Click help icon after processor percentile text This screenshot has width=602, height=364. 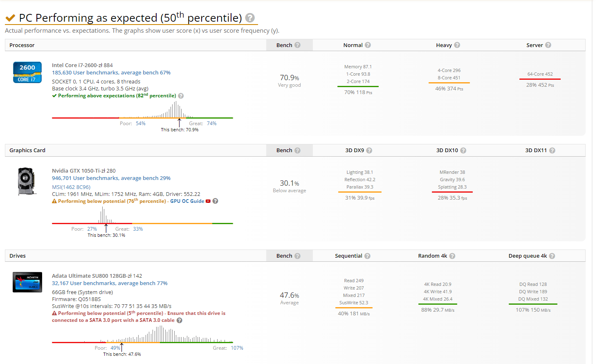tap(181, 96)
